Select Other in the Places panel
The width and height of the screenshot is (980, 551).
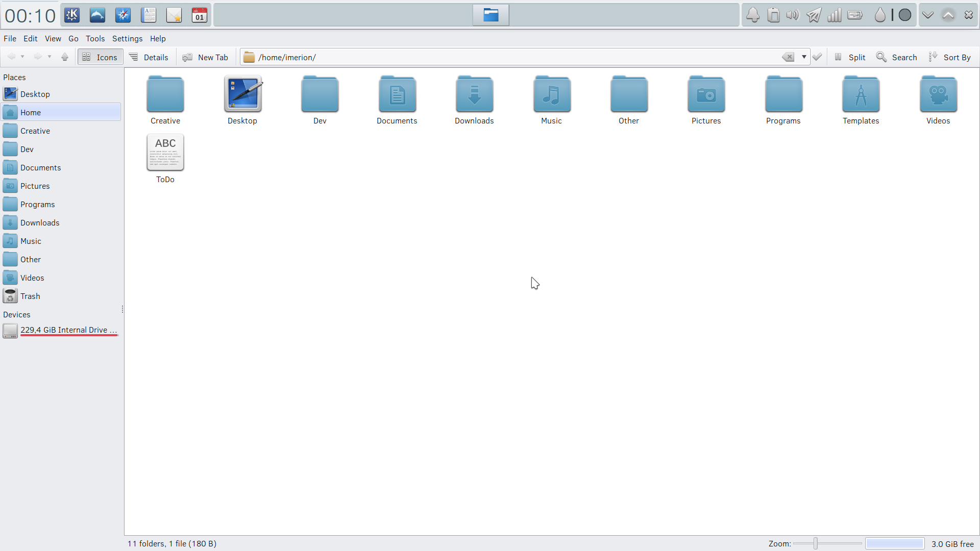pyautogui.click(x=61, y=259)
